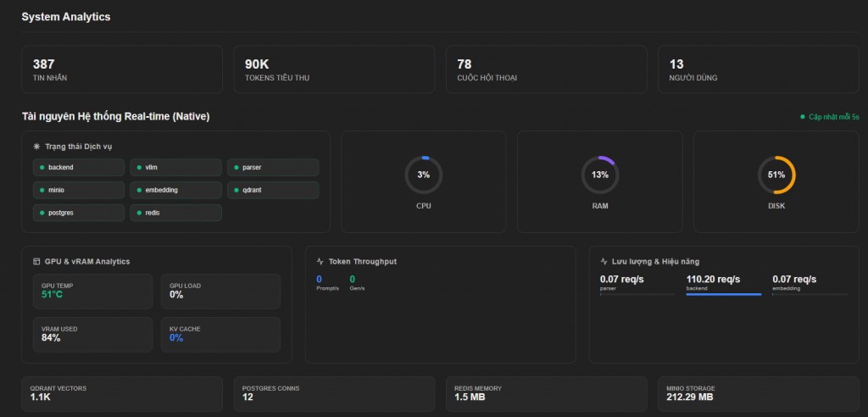The height and width of the screenshot is (417, 868).
Task: Click the embedding 0.07 req/s value
Action: click(794, 279)
